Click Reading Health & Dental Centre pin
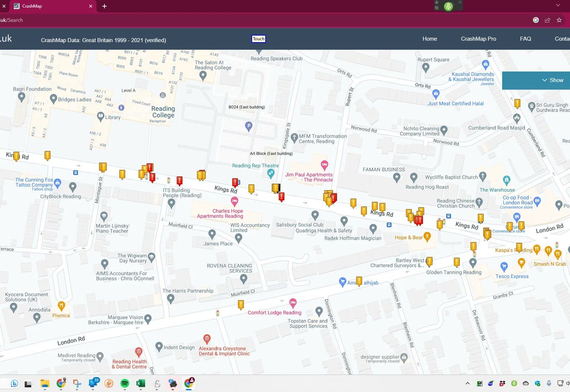The height and width of the screenshot is (392, 570). click(139, 352)
